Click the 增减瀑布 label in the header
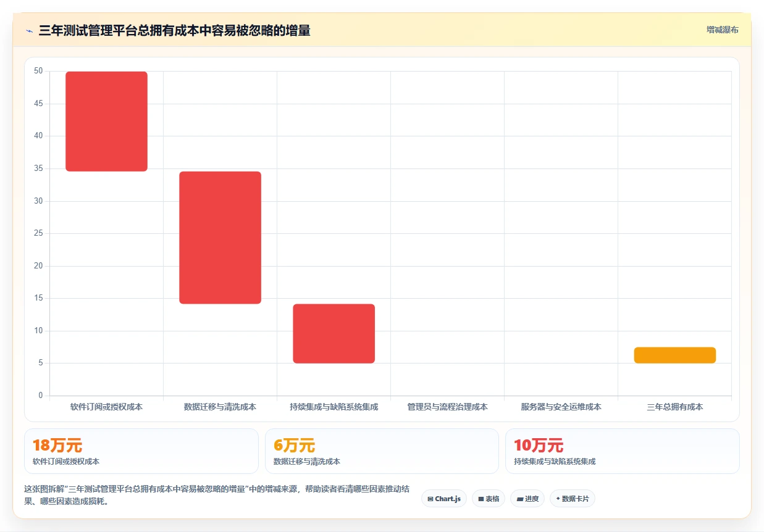 [x=722, y=30]
